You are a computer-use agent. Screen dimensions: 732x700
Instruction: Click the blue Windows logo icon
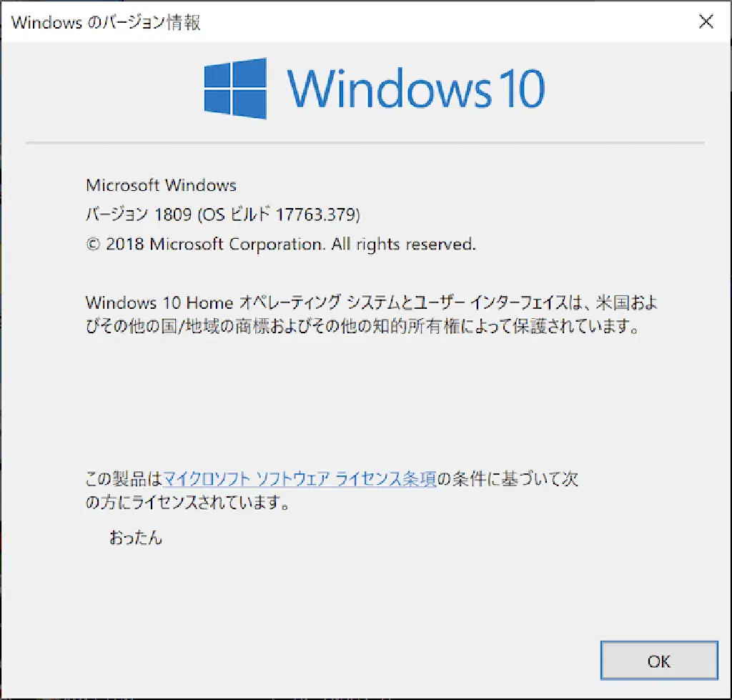[x=235, y=89]
